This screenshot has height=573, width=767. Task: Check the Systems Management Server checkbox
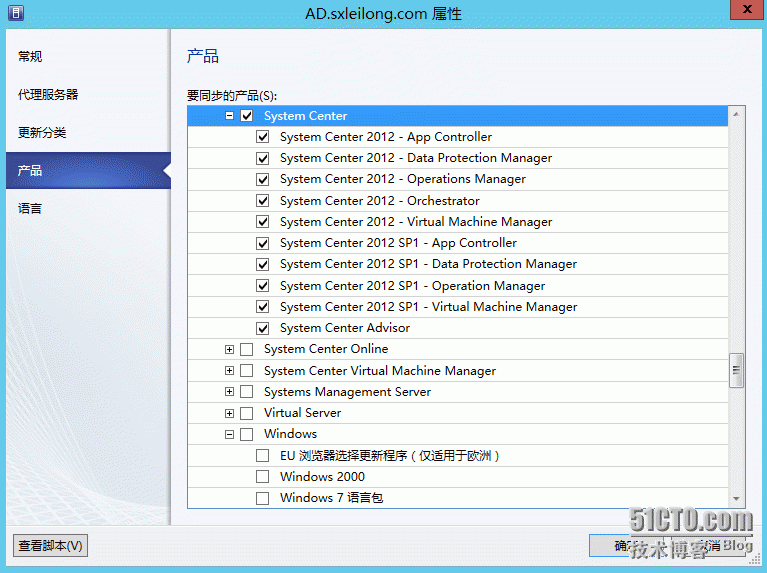point(247,391)
